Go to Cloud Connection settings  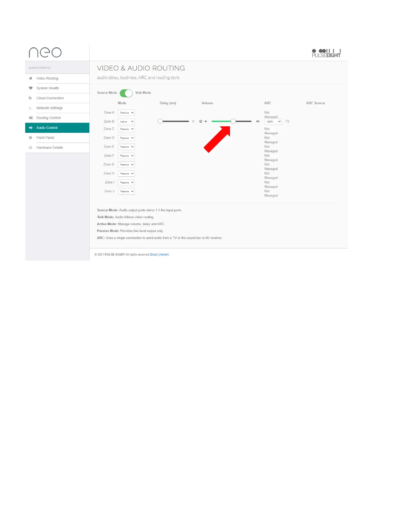click(x=57, y=98)
